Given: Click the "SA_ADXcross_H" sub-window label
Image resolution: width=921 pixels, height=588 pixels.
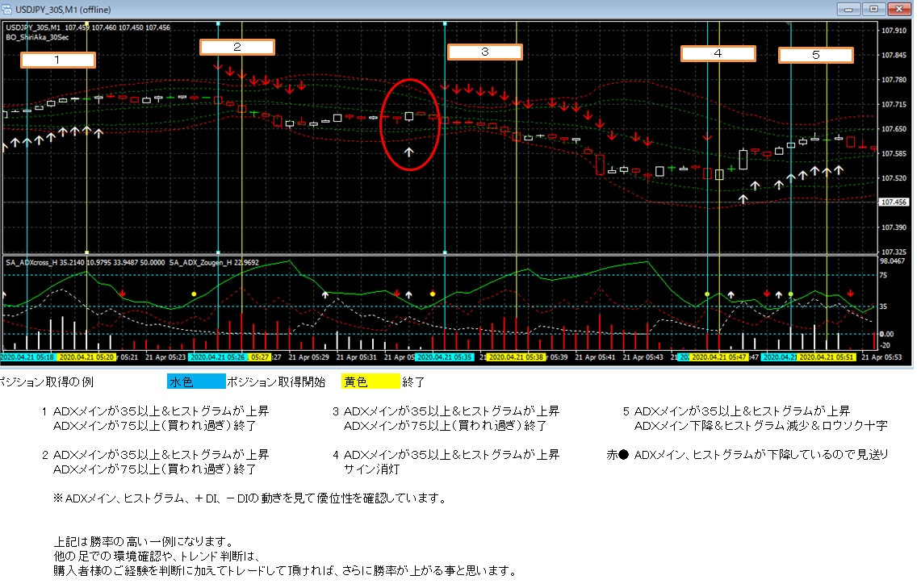Looking at the screenshot, I should 31,262.
